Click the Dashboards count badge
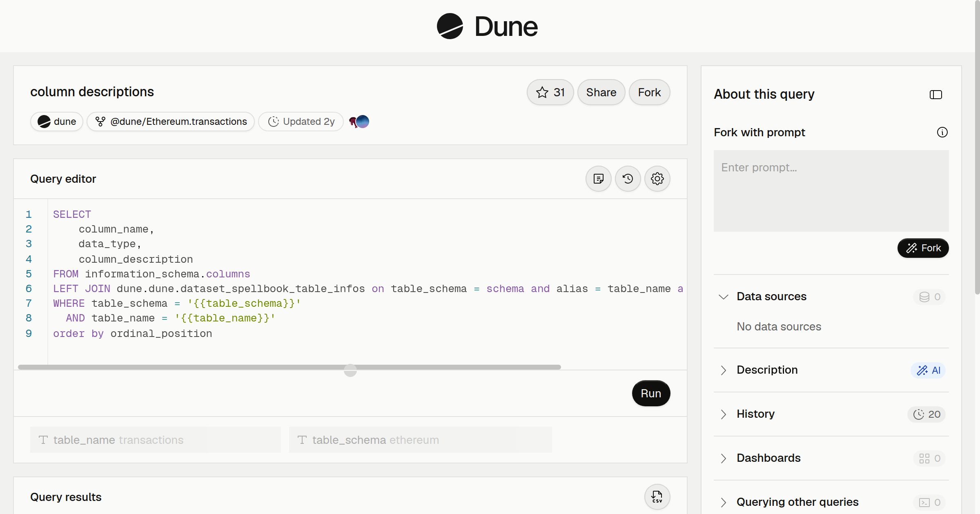Screen dimensions: 980x514 (929, 458)
